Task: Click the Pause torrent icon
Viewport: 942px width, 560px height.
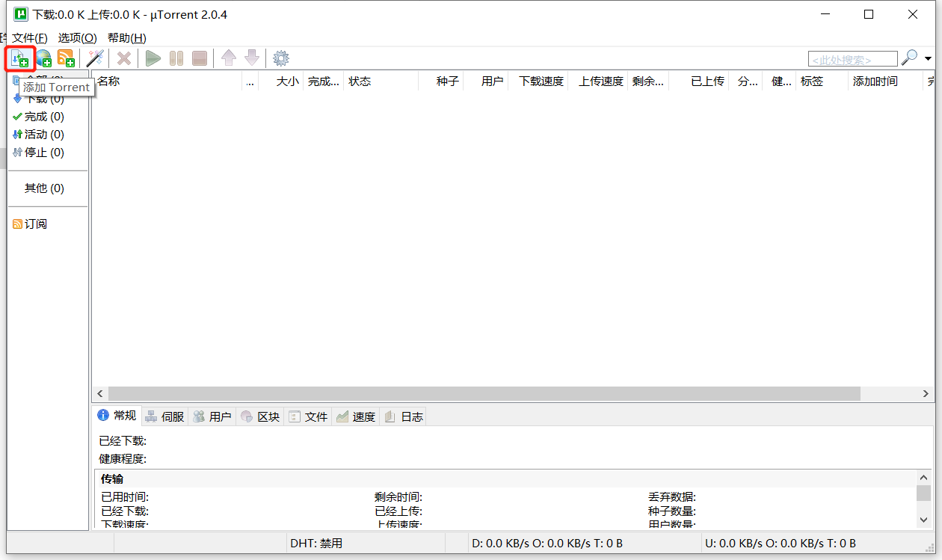Action: 176,58
